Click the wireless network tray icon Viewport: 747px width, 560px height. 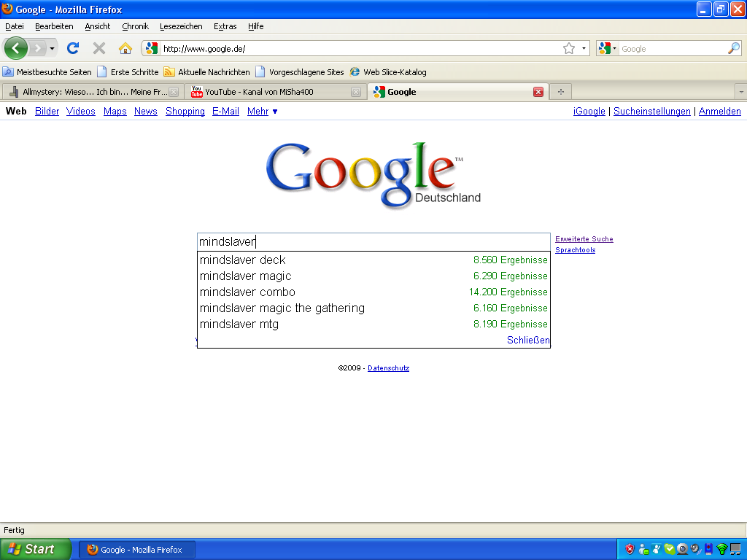(721, 550)
